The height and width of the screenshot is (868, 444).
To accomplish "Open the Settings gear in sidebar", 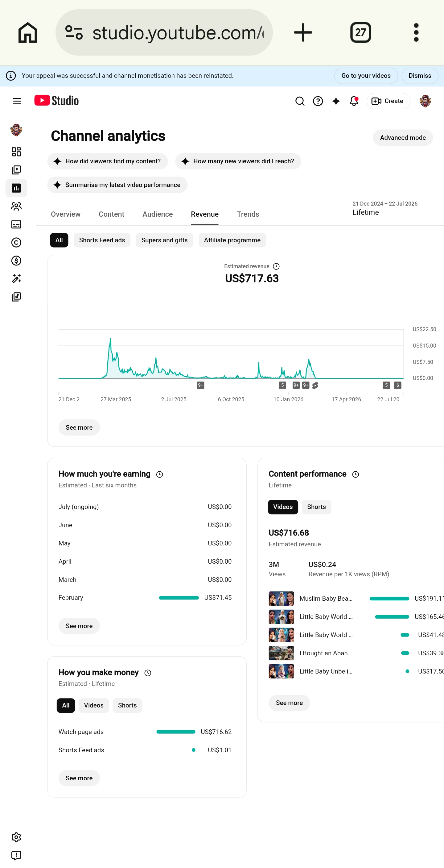I will (16, 837).
